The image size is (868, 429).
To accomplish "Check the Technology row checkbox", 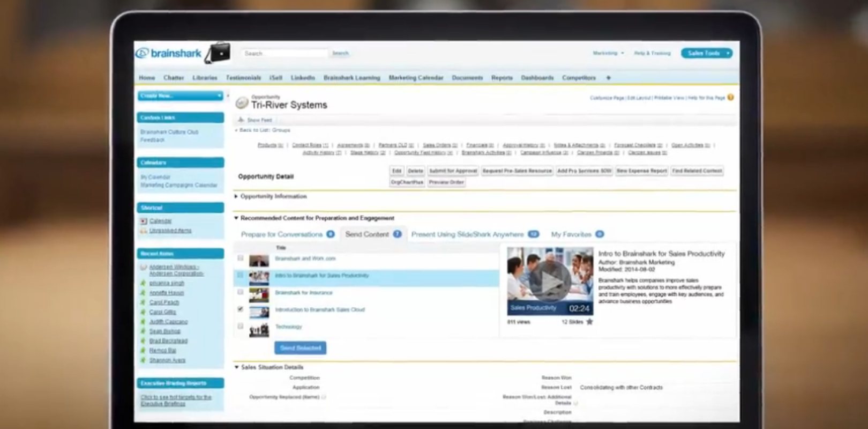I will 240,326.
